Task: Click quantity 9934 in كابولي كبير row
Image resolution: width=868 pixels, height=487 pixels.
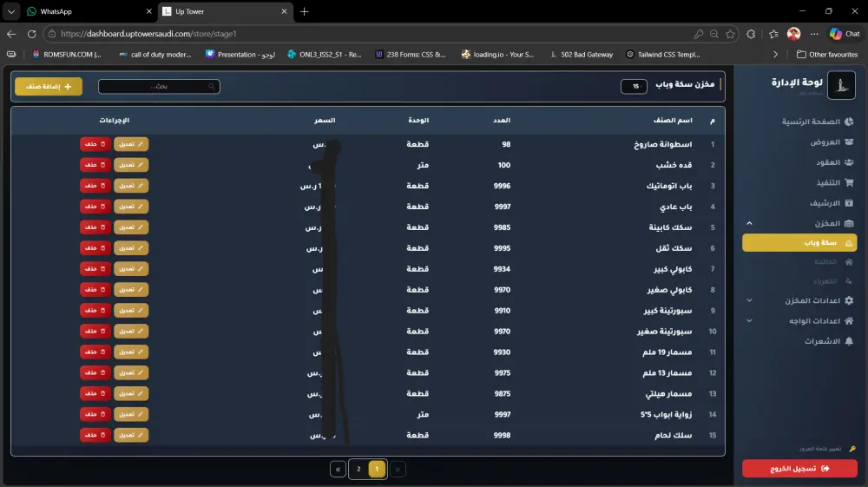Action: tap(502, 269)
